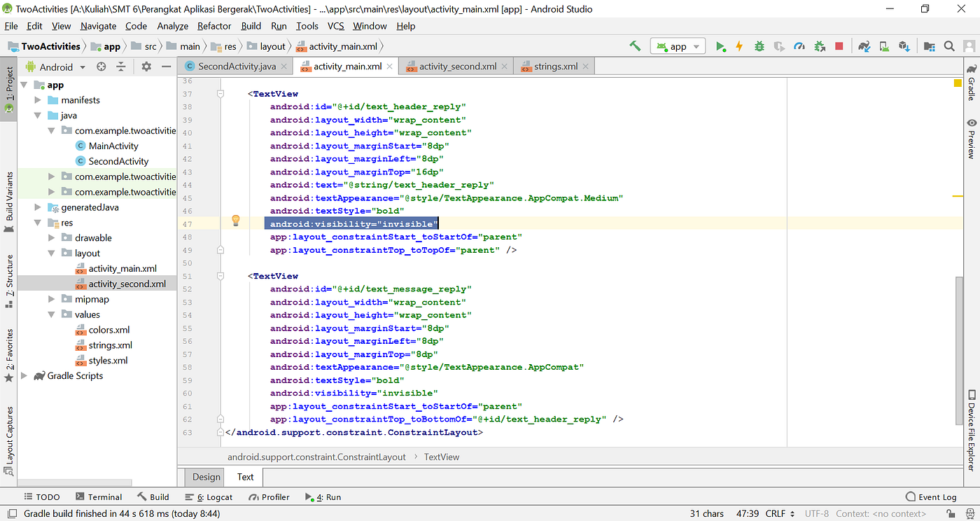Open the Analyze menu
This screenshot has width=980, height=521.
coord(172,26)
